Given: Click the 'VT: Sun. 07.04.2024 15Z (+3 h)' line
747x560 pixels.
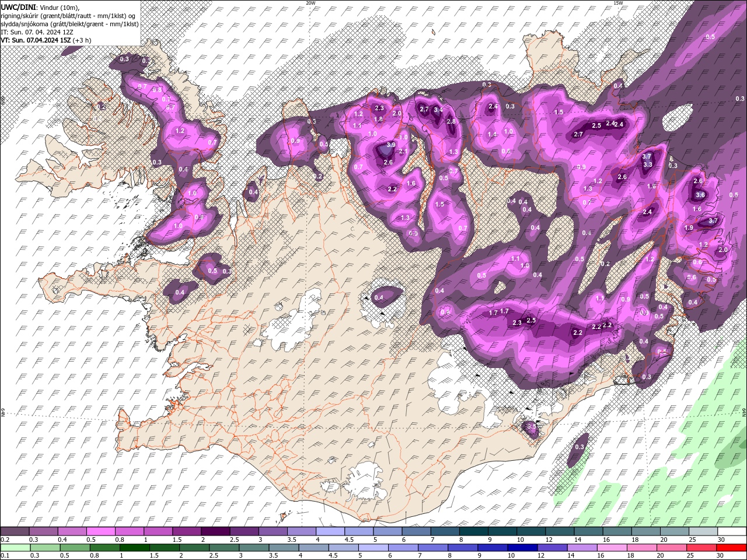Looking at the screenshot, I should tap(46, 40).
